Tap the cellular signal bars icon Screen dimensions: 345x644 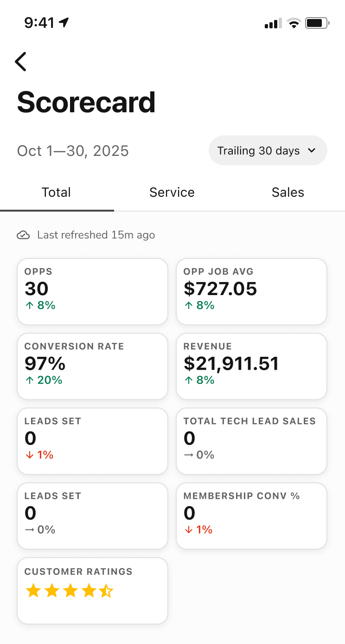pyautogui.click(x=273, y=23)
